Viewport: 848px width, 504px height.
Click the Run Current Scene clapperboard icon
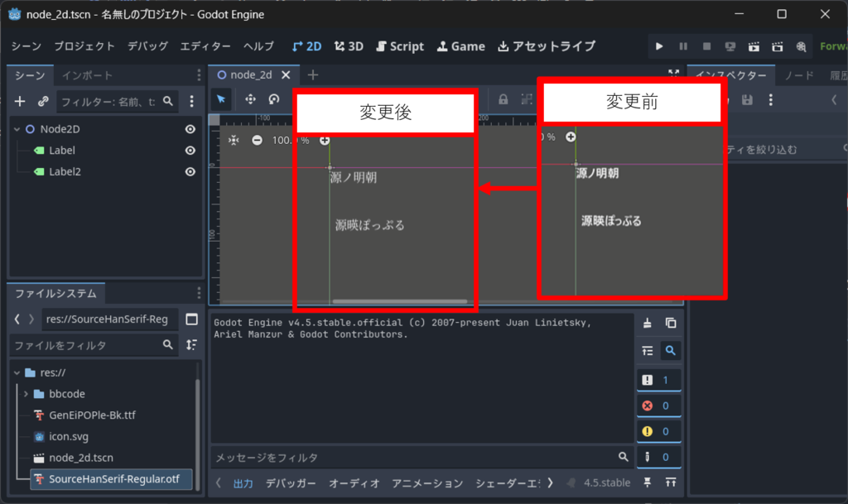point(754,46)
